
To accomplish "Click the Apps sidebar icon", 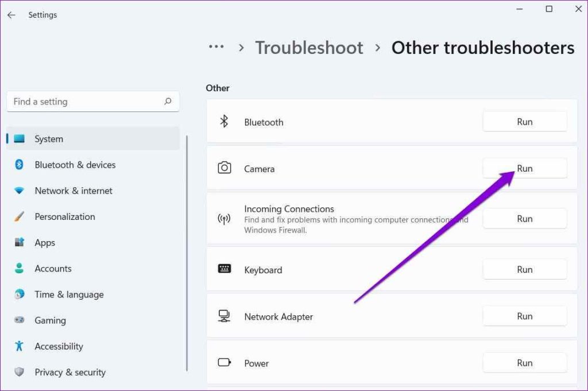I will (x=19, y=242).
